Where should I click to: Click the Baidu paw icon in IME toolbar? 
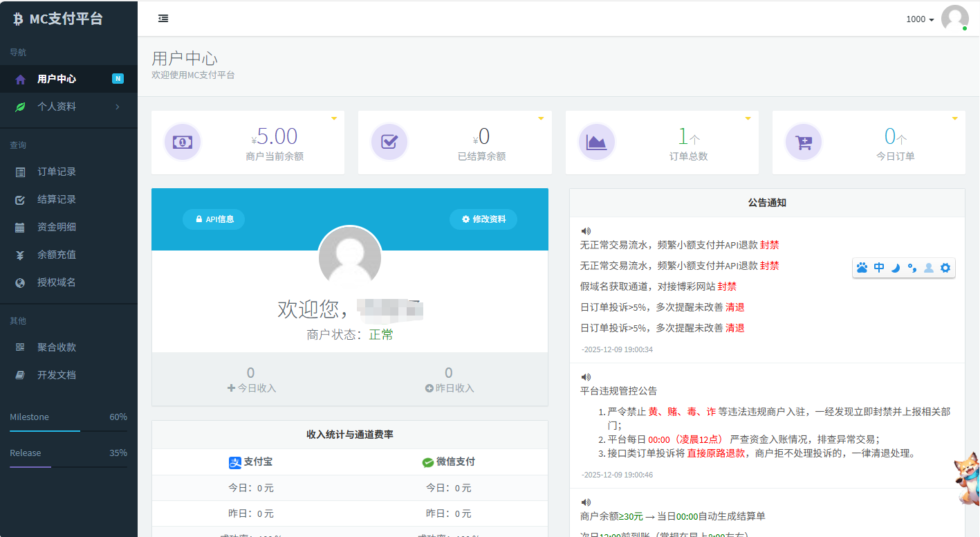tap(862, 268)
